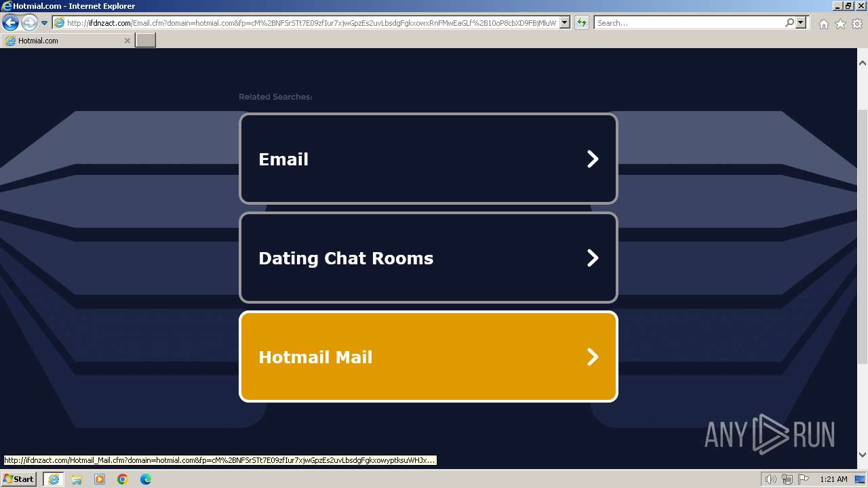Open a new blank tab
Image resolution: width=868 pixels, height=488 pixels.
[x=146, y=41]
